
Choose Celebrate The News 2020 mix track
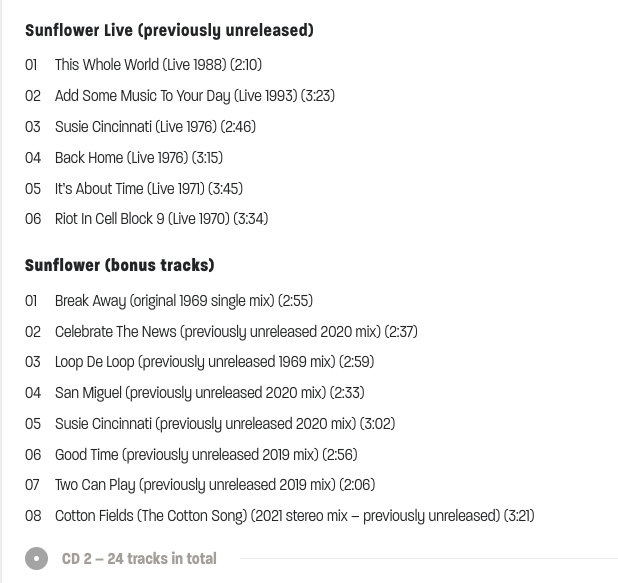(x=236, y=332)
